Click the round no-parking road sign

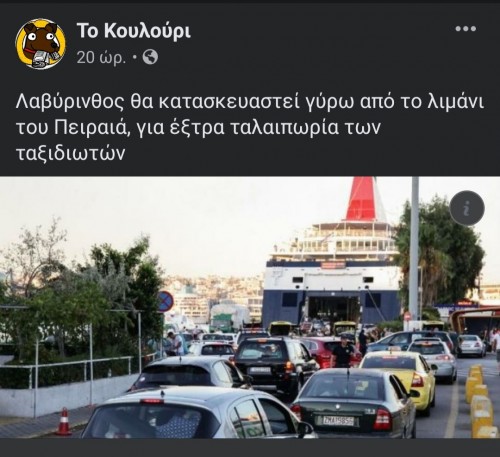point(165,301)
